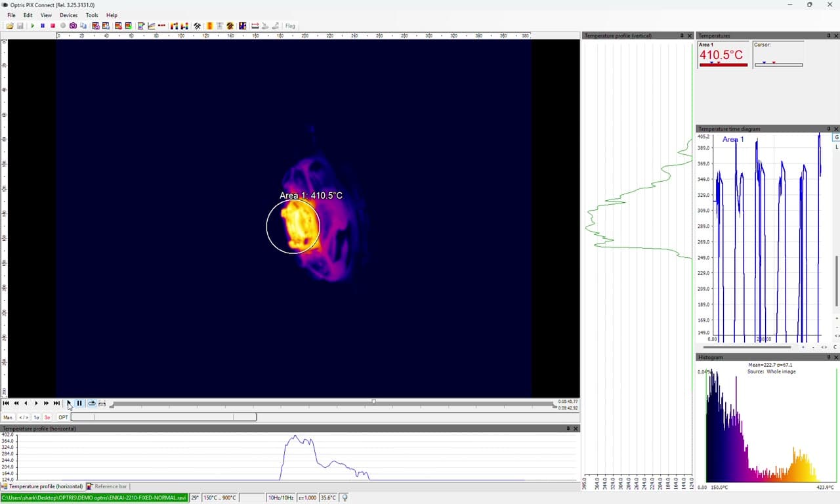
Task: Click the playback timeline position marker
Action: (373, 402)
